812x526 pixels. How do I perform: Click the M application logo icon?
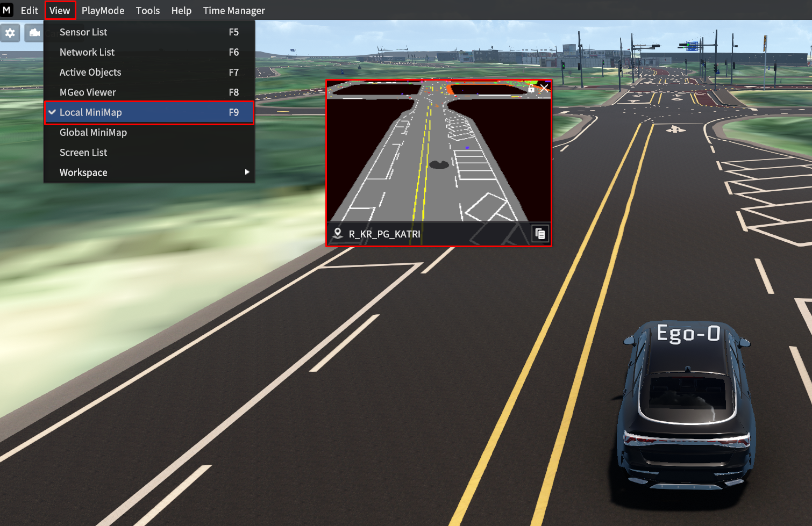click(7, 10)
